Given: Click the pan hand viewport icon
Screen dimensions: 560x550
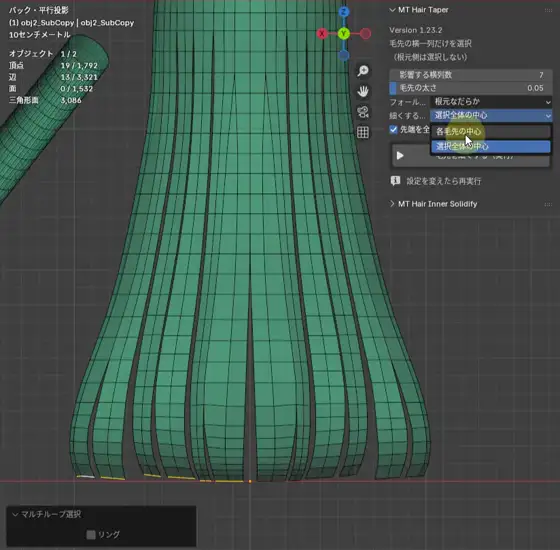Looking at the screenshot, I should pos(363,91).
